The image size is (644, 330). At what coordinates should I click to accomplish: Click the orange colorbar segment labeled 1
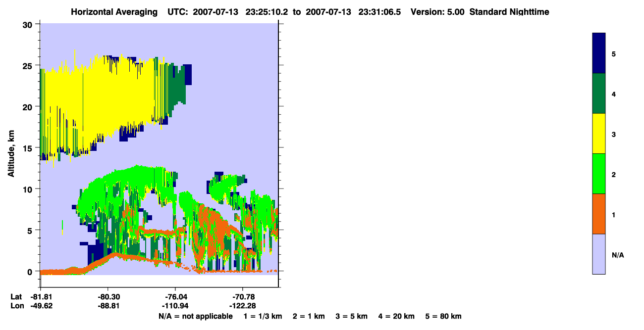(599, 214)
